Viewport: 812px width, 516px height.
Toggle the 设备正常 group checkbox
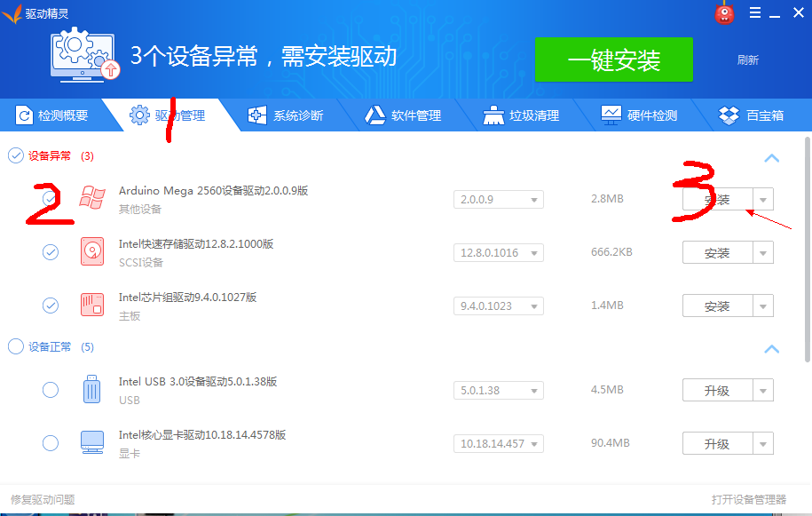tap(16, 346)
